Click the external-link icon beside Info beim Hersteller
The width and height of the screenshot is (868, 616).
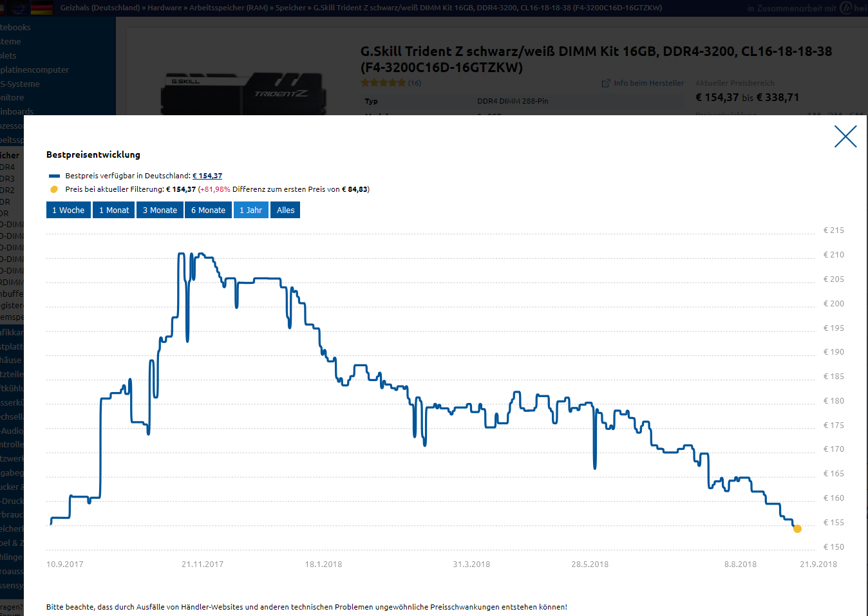click(x=606, y=83)
